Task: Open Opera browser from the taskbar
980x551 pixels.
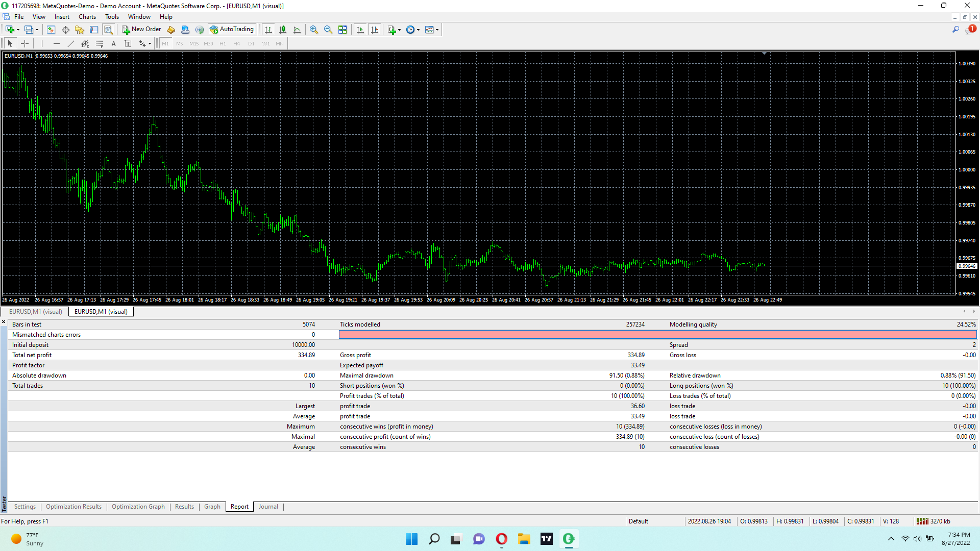Action: click(501, 539)
